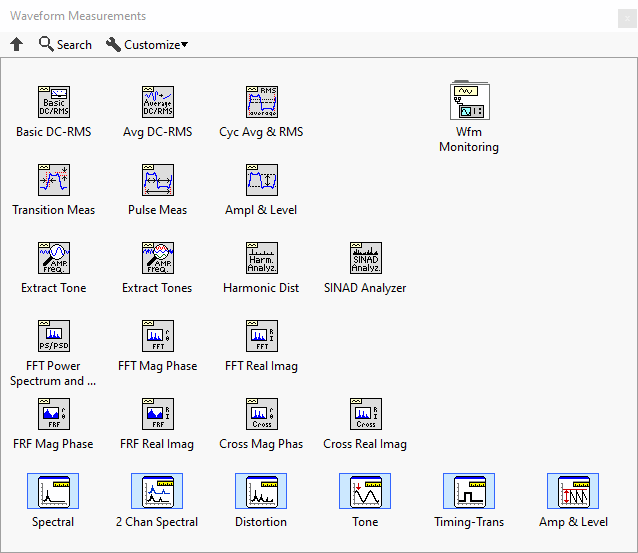Choose the Cross Mag Phas VI
The width and height of the screenshot is (638, 553).
[x=261, y=414]
